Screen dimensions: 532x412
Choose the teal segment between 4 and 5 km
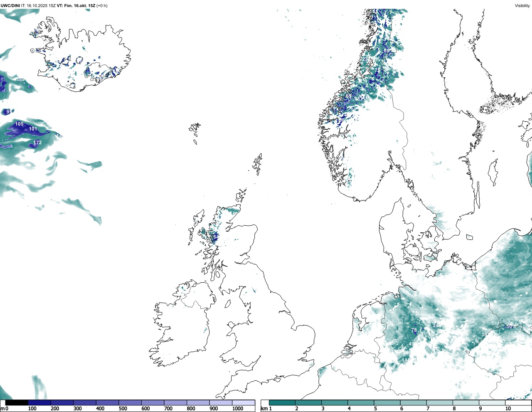(x=361, y=402)
